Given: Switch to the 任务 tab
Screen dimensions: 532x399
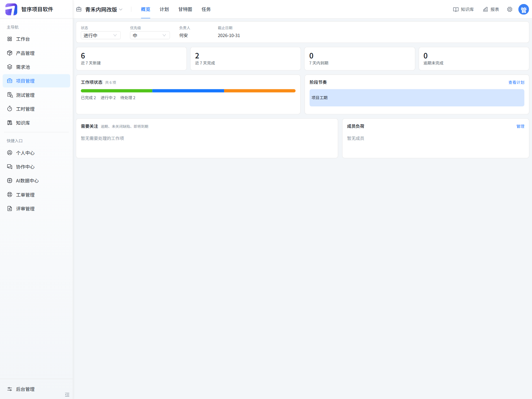Looking at the screenshot, I should (206, 9).
